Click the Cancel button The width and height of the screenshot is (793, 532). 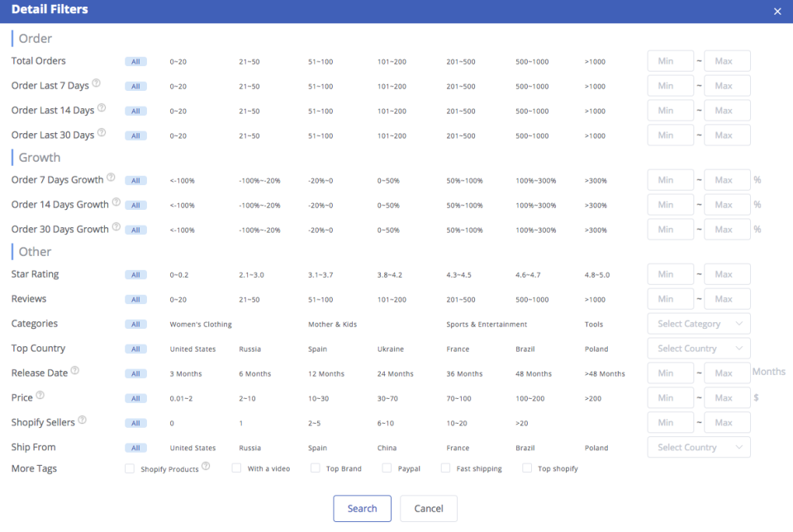point(428,509)
